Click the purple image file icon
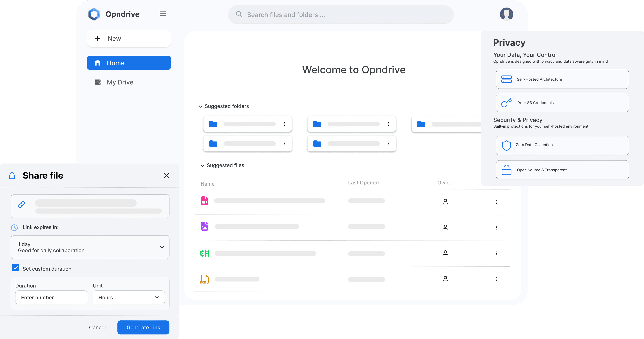This screenshot has width=644, height=339. pos(204,226)
